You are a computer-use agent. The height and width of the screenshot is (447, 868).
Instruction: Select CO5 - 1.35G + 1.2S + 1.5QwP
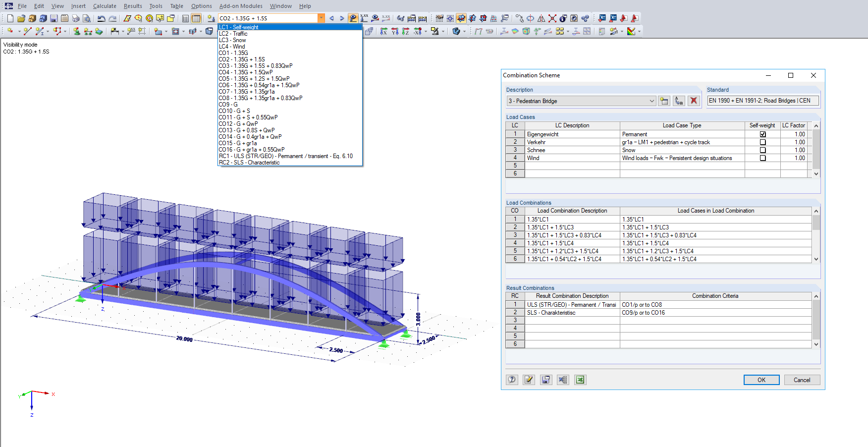pos(290,79)
